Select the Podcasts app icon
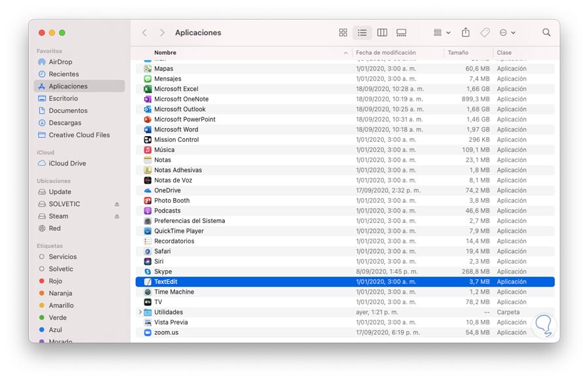The image size is (588, 380). tap(148, 211)
